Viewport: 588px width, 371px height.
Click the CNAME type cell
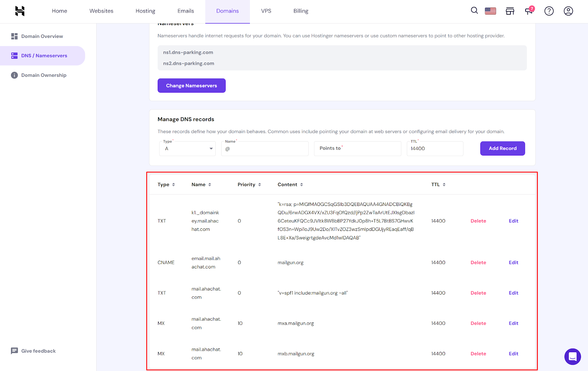click(x=166, y=263)
